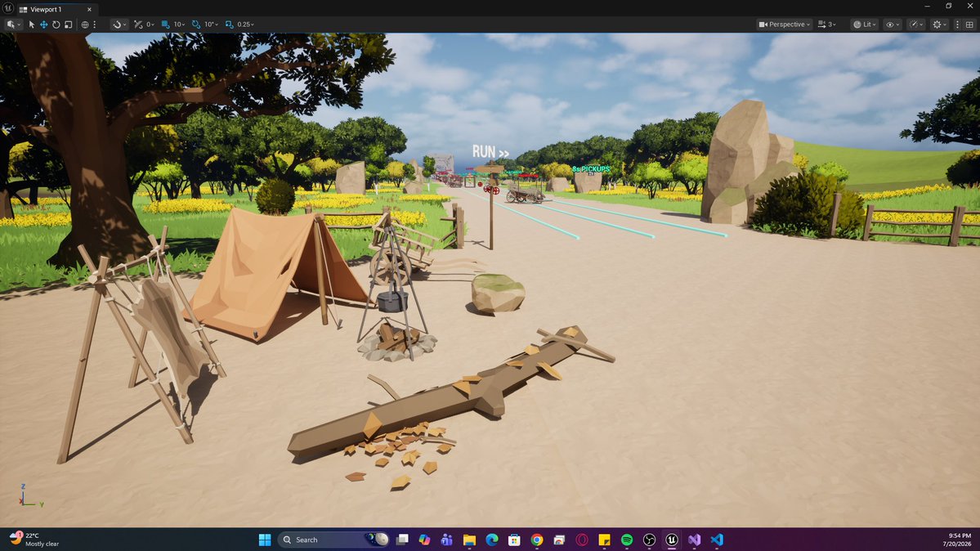980x551 pixels.
Task: Open the grid snap size 10 dropdown
Action: click(x=179, y=25)
